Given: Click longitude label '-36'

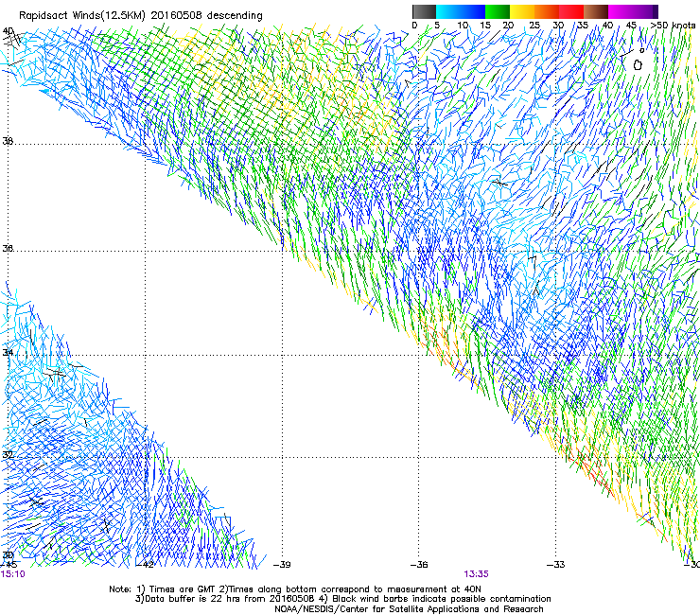Looking at the screenshot, I should pyautogui.click(x=419, y=565).
